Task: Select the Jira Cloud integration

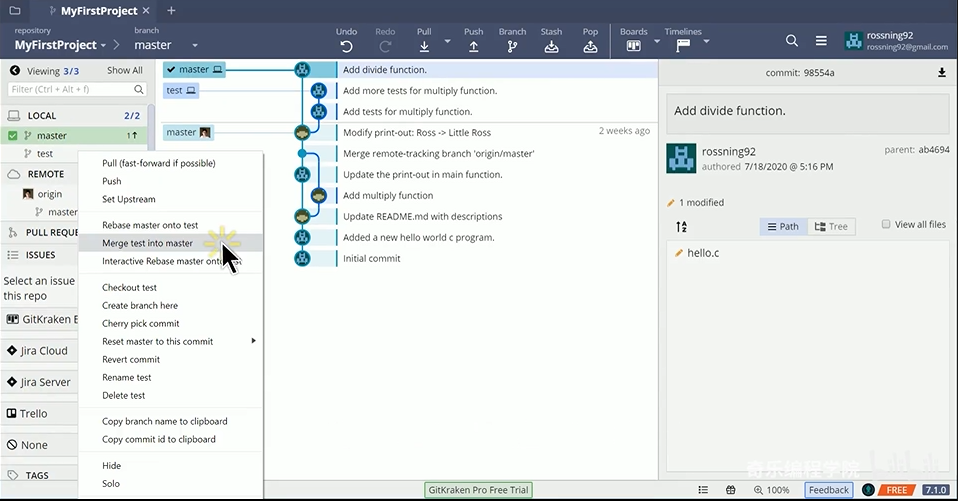Action: pos(37,351)
